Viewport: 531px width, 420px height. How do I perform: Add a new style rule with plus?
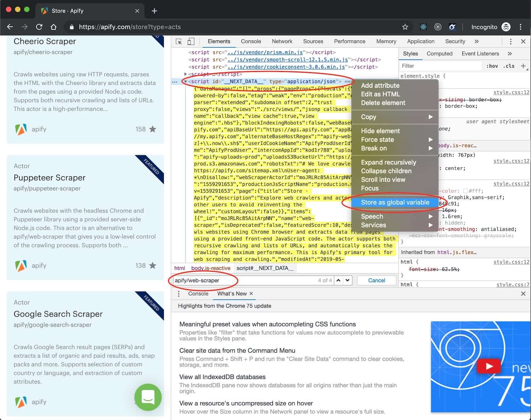(523, 66)
